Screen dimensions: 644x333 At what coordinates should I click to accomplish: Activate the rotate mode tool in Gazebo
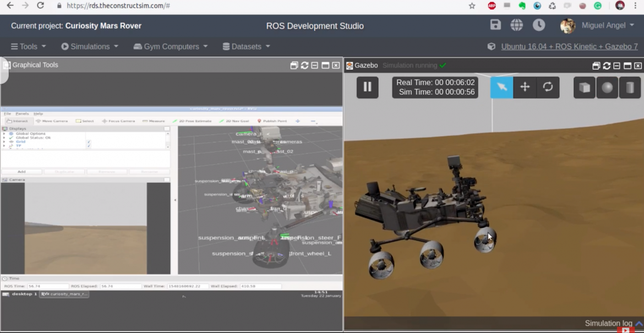coord(548,87)
